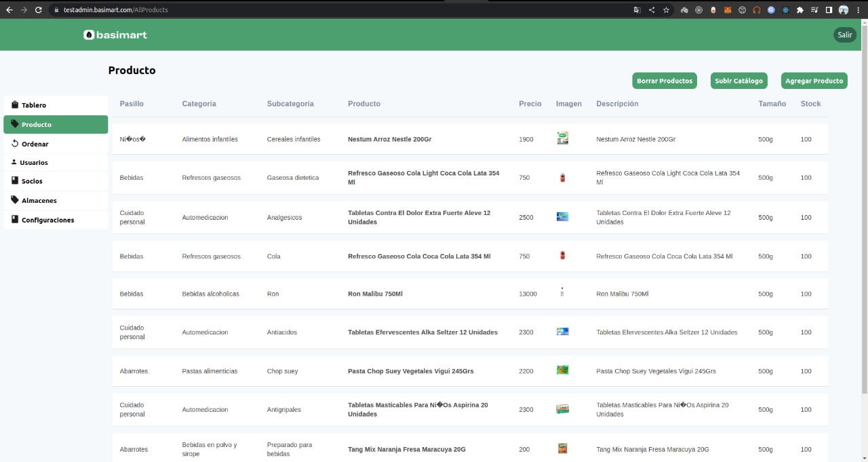Click the Stock column header
The height and width of the screenshot is (462, 868).
pyautogui.click(x=810, y=104)
